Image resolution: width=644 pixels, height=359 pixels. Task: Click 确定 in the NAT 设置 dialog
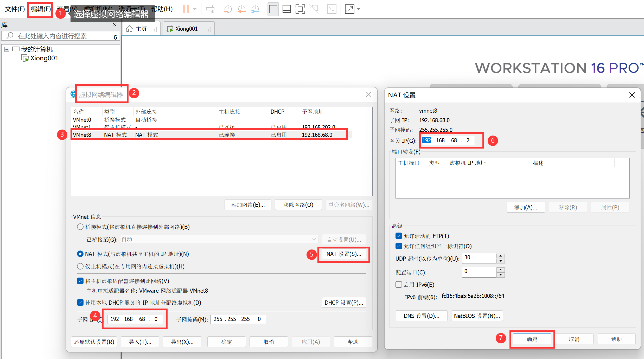(x=532, y=339)
